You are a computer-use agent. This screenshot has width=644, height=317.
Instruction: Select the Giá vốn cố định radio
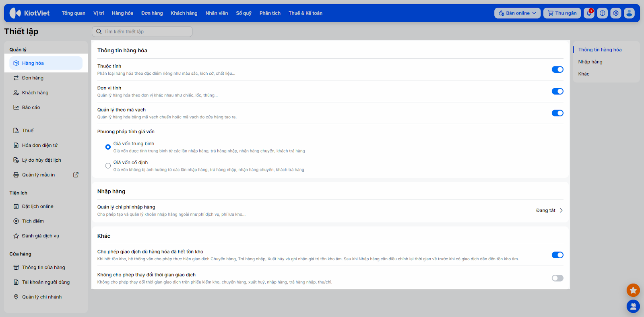click(x=108, y=166)
